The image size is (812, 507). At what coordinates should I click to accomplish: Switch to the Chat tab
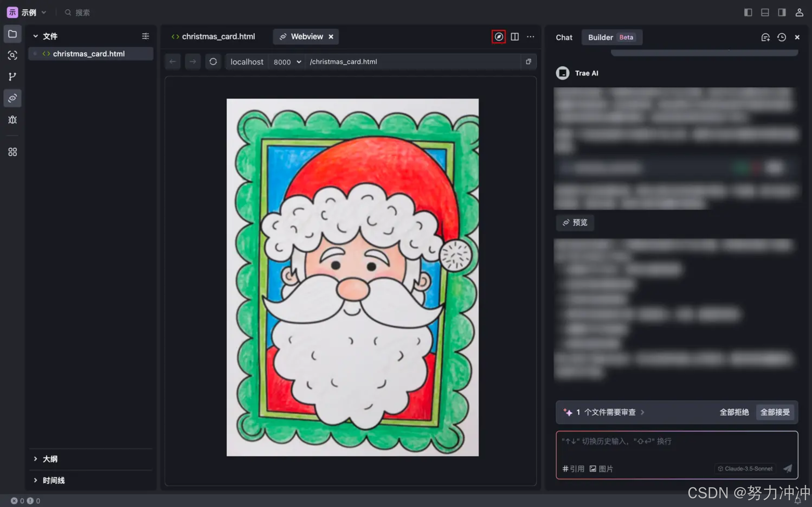pos(564,37)
